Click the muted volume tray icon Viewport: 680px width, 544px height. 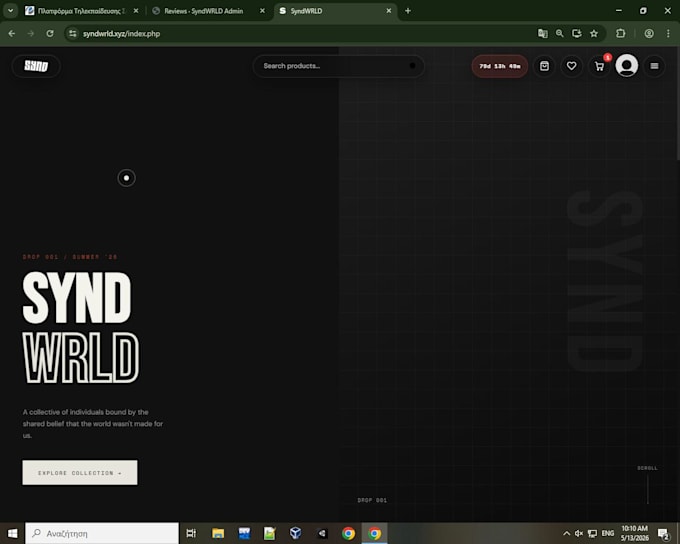pos(579,533)
